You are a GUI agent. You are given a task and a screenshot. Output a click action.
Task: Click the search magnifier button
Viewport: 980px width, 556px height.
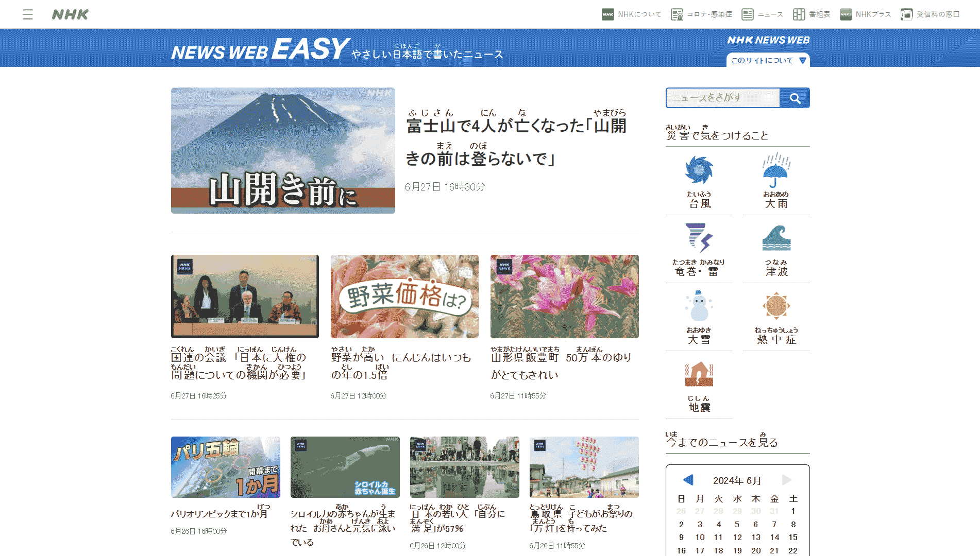(795, 98)
